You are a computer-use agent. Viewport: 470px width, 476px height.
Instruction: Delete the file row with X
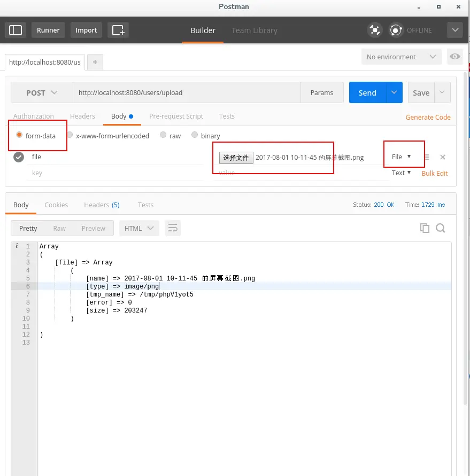pos(443,157)
